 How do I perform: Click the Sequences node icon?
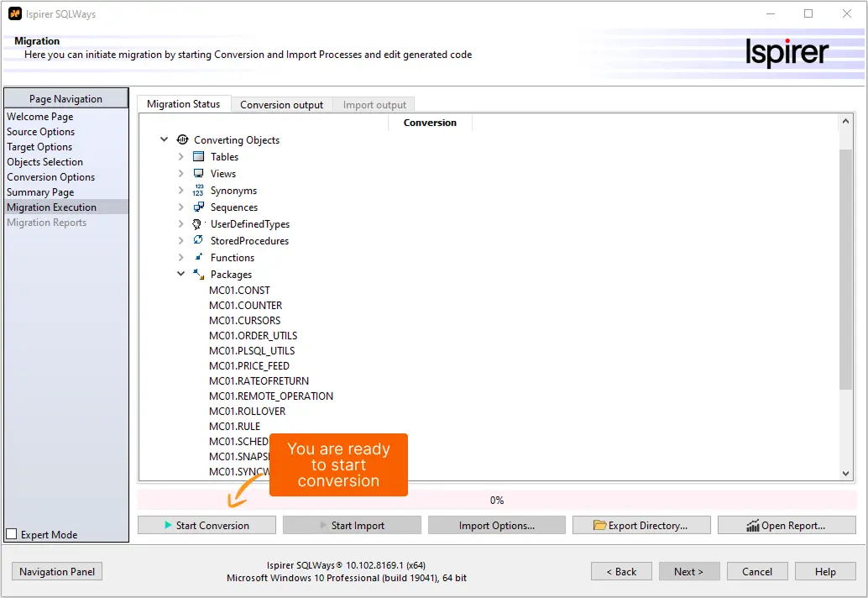[x=198, y=207]
